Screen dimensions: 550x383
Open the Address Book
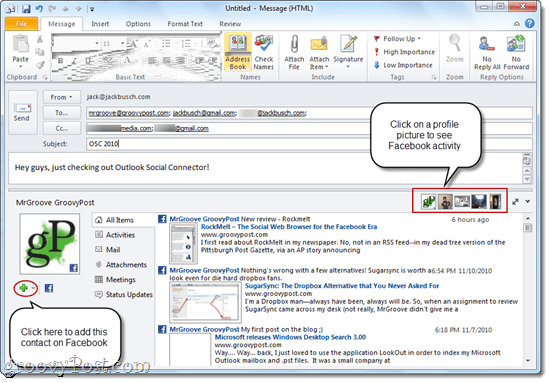(x=237, y=52)
